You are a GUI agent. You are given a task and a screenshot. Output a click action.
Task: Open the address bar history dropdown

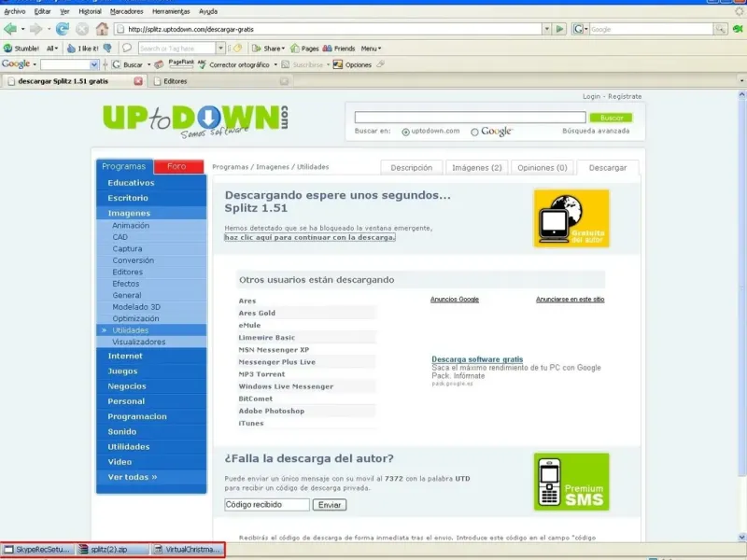click(x=546, y=29)
